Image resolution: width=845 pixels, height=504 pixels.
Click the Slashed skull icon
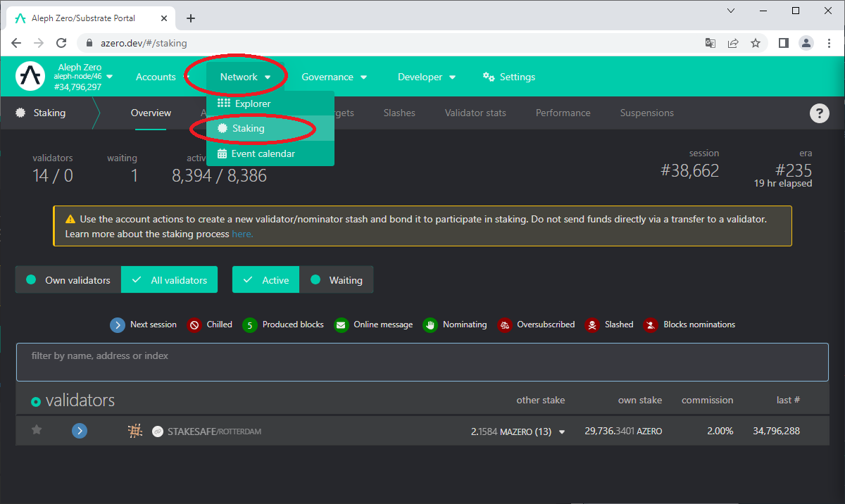[592, 325]
